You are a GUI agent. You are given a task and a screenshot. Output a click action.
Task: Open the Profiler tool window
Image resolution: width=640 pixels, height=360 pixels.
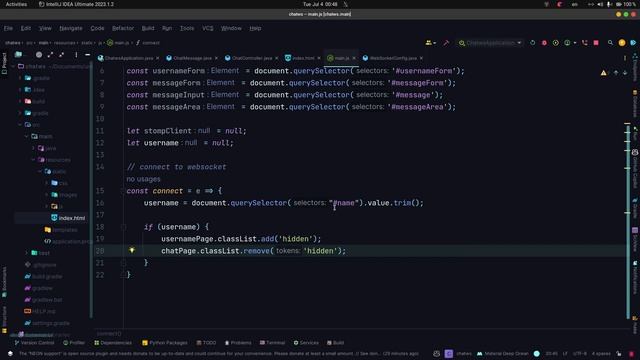74,343
